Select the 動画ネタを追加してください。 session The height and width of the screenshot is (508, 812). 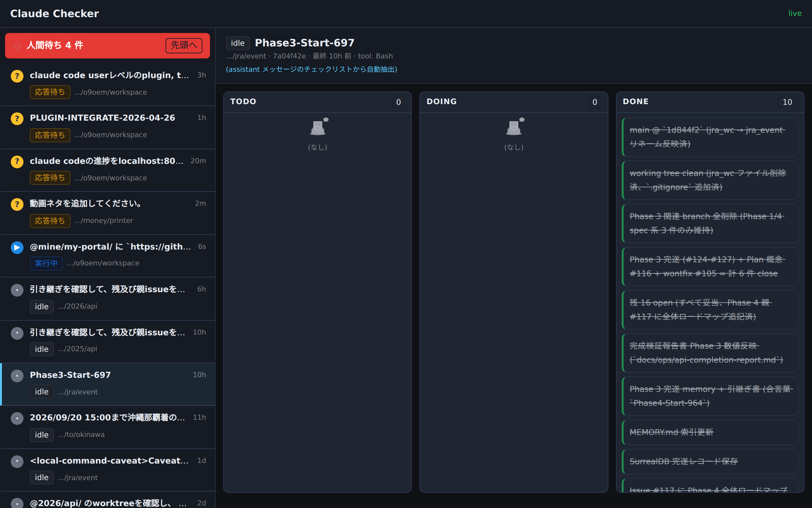click(x=108, y=213)
